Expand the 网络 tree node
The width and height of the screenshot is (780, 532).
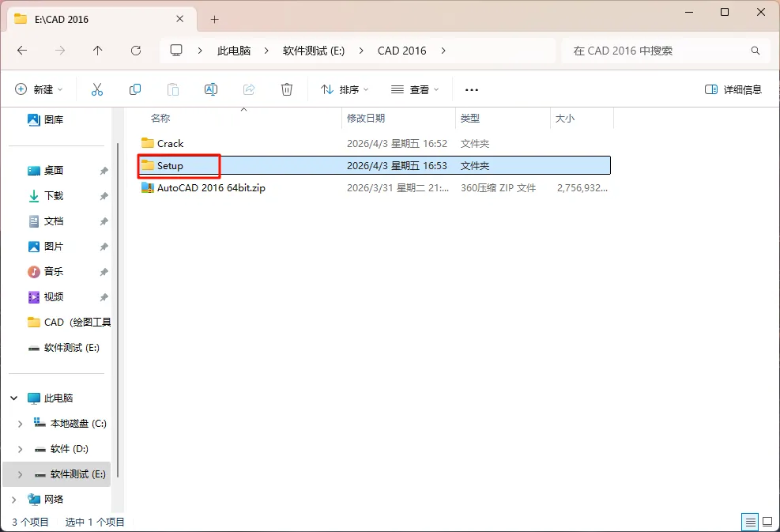click(x=14, y=500)
